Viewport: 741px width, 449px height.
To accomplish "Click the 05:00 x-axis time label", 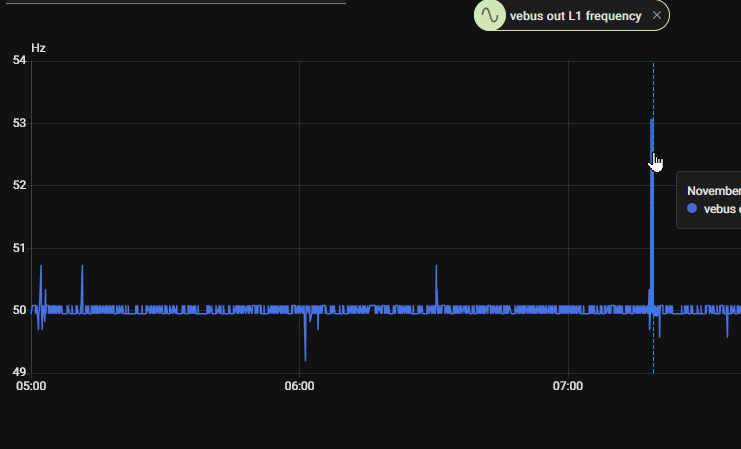I will point(31,386).
